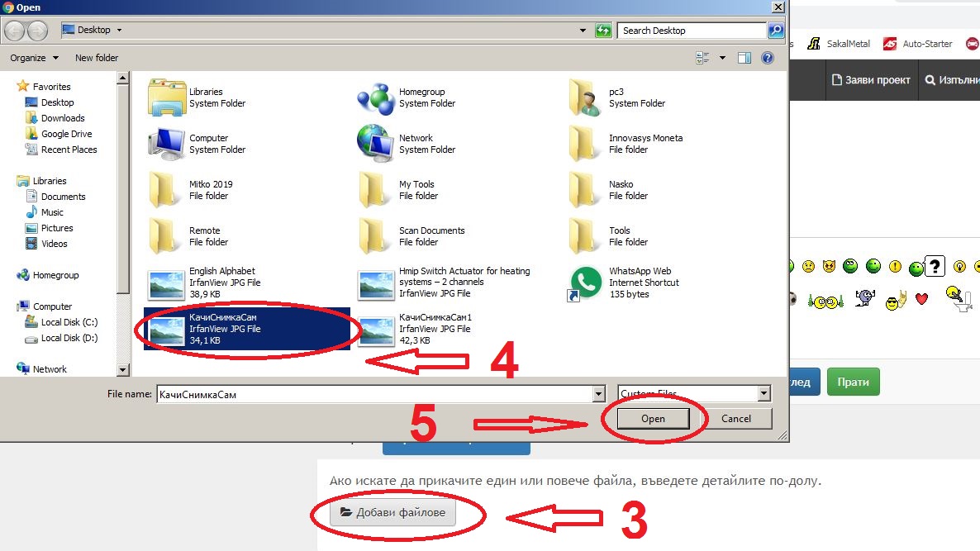Open the change view options dropdown arrow
The width and height of the screenshot is (980, 551).
point(722,58)
